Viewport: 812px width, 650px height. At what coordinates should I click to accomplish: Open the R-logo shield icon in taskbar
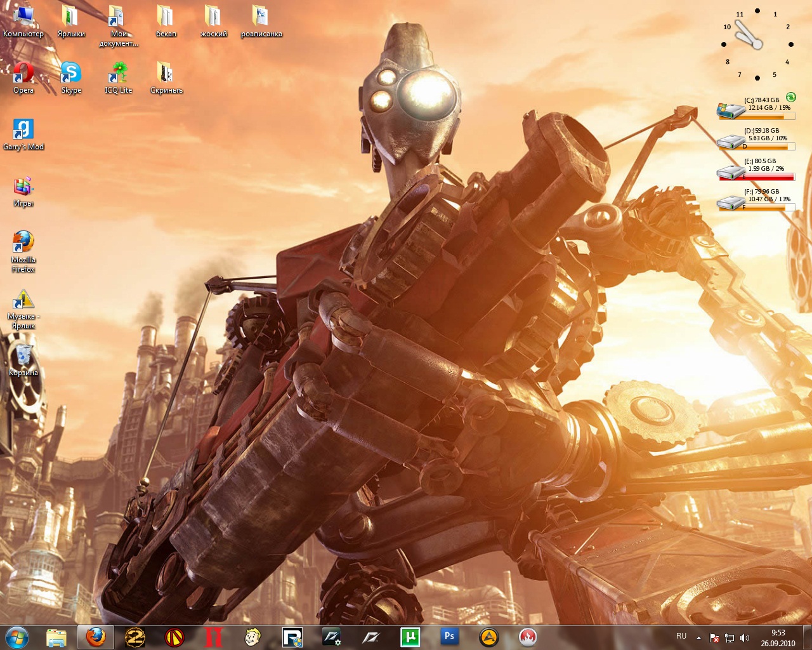point(292,637)
